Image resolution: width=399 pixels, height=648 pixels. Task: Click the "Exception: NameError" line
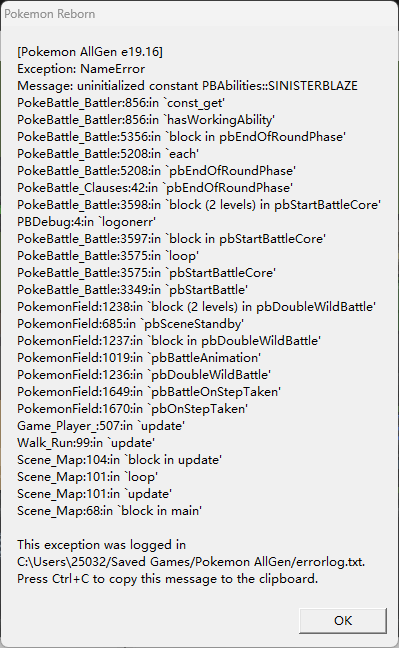point(81,69)
